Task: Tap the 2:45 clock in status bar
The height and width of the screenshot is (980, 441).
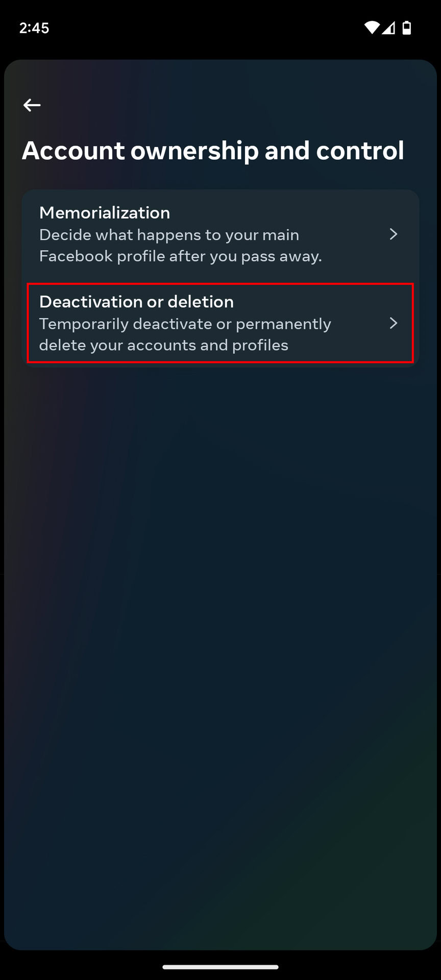Action: coord(34,28)
